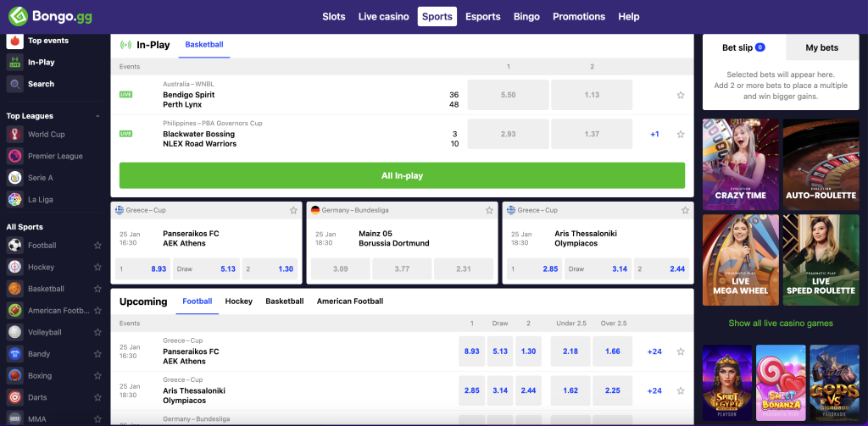This screenshot has height=426, width=868.
Task: Select In-Play Basketball tab
Action: 204,45
